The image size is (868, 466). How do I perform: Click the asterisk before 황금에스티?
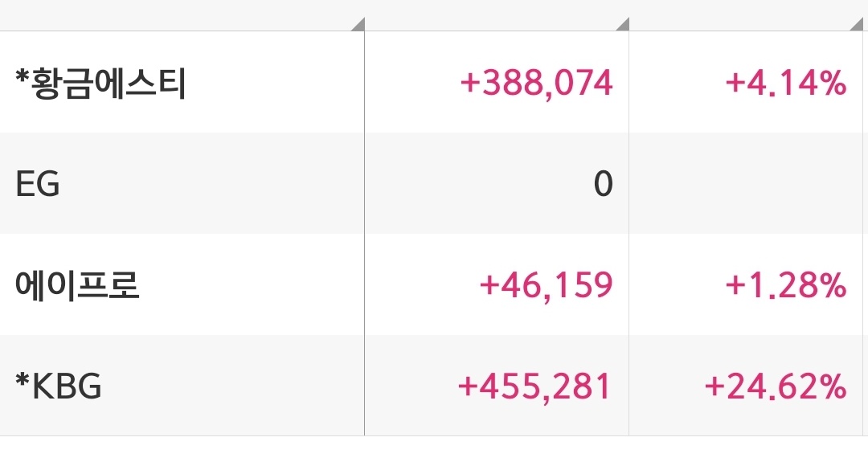23,76
